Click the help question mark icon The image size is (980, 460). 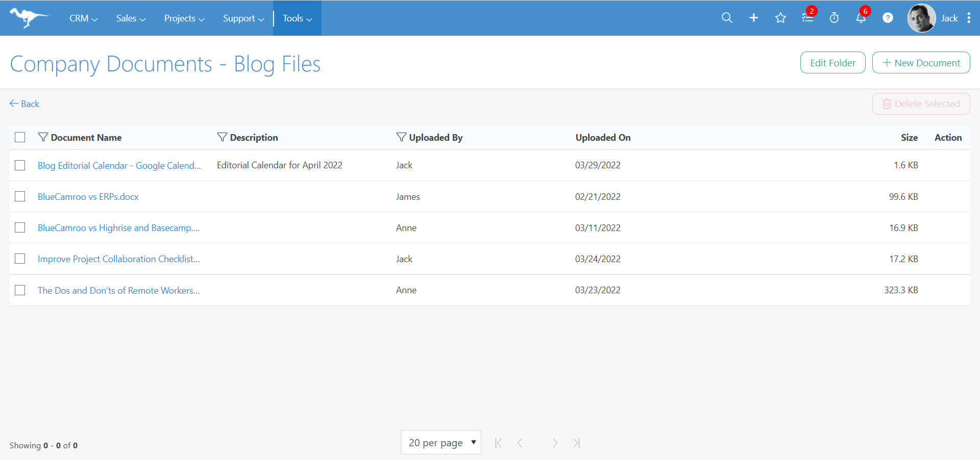[x=888, y=18]
